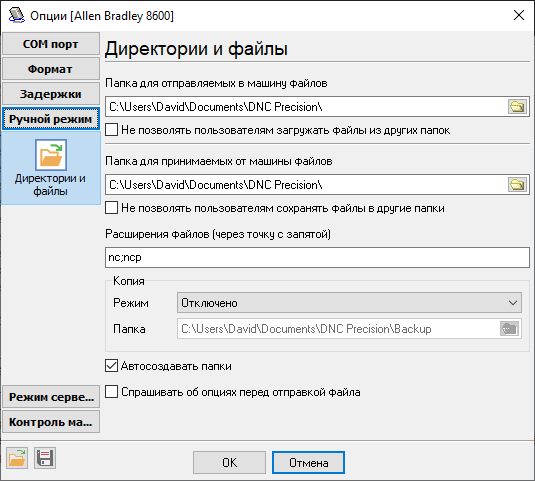Screen dimensions: 535x481
Task: Toggle 'Спрашивать об опциях перед отправкой файла'
Action: pyautogui.click(x=112, y=392)
